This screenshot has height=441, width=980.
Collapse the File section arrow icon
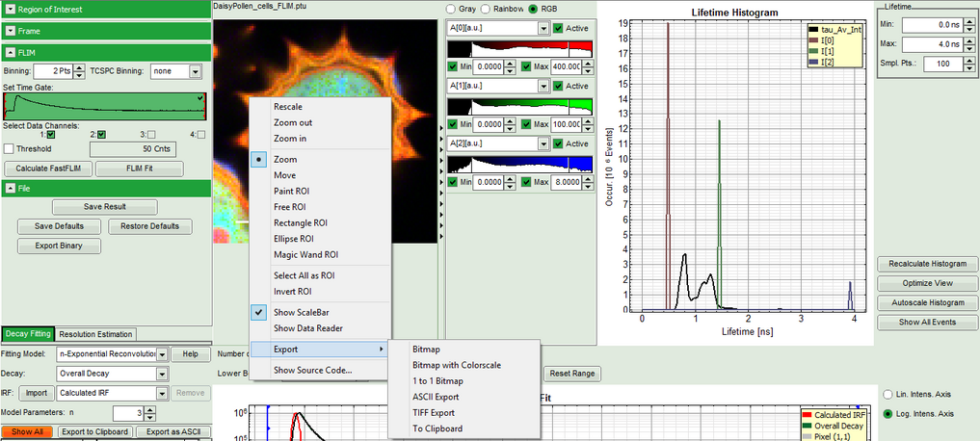10,188
